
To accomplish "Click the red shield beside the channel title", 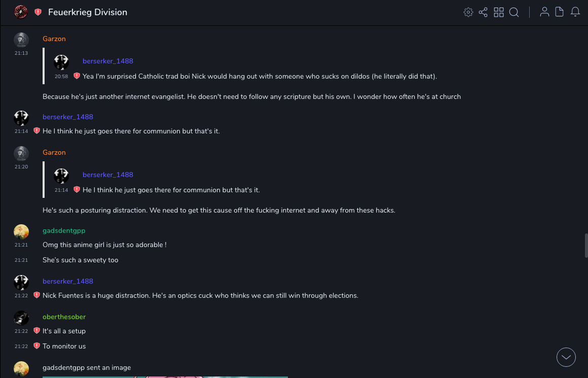I will pyautogui.click(x=38, y=12).
